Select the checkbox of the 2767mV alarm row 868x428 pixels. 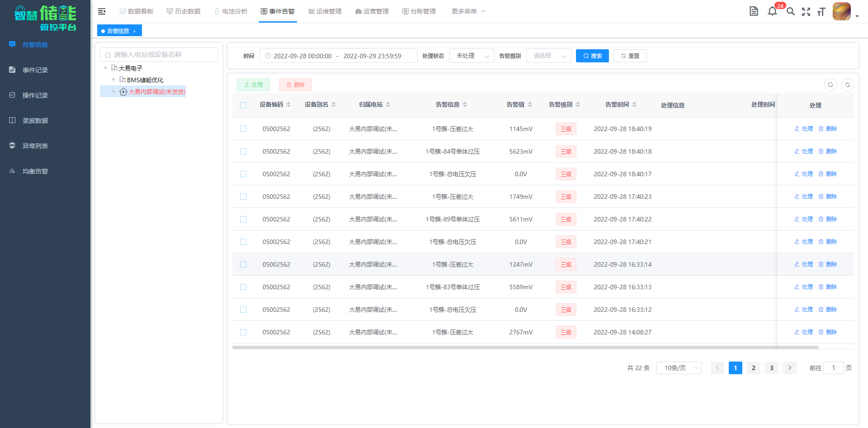243,332
